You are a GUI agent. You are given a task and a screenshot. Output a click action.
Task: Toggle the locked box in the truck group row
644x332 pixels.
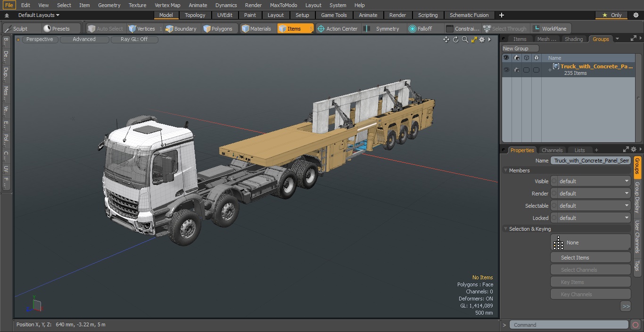[x=536, y=70]
